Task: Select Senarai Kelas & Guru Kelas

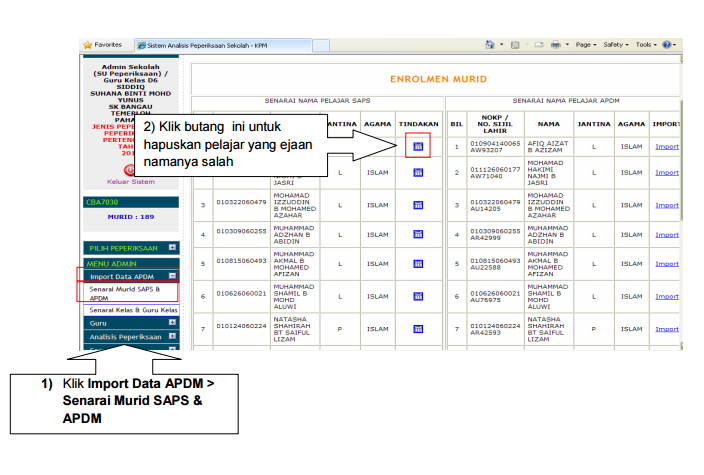Action: (x=133, y=310)
